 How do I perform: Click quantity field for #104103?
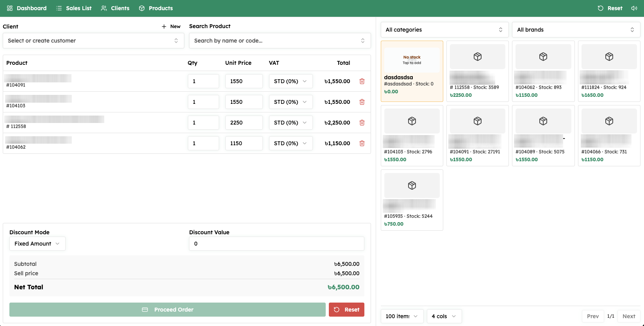[203, 102]
